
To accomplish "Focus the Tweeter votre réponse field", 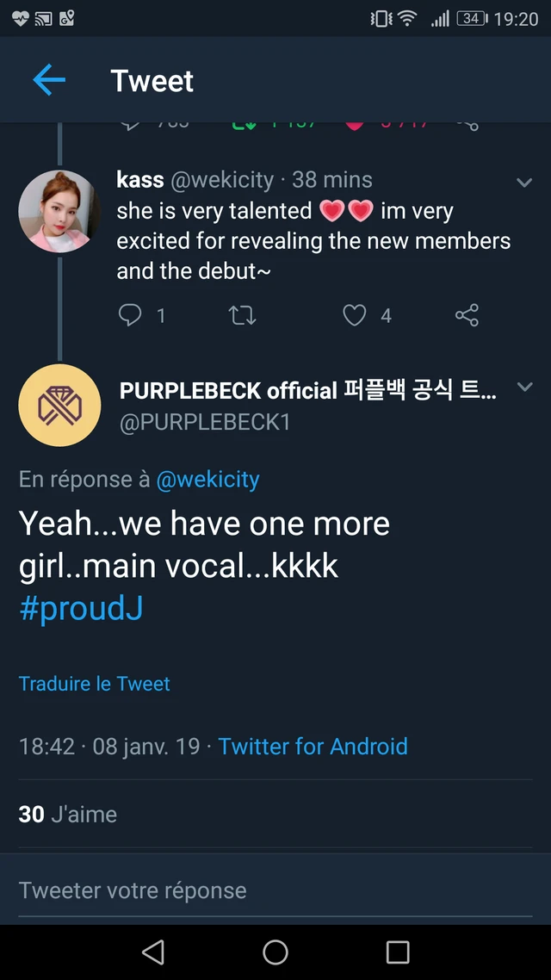I will pyautogui.click(x=275, y=890).
